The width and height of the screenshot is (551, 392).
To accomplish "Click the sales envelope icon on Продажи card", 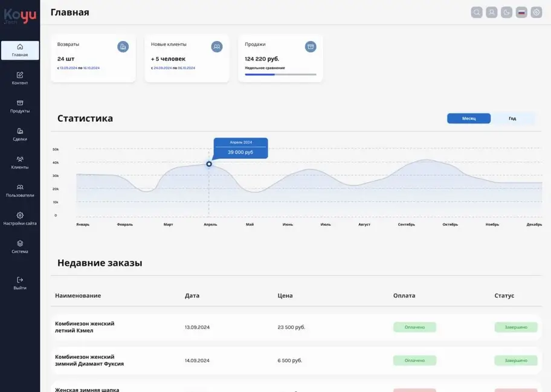I will point(310,47).
